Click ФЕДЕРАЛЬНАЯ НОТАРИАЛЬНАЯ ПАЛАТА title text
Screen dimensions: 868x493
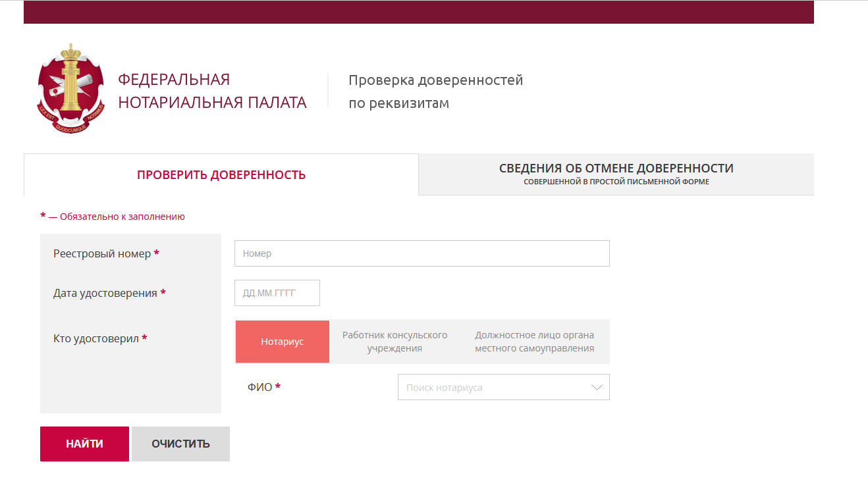(x=212, y=91)
